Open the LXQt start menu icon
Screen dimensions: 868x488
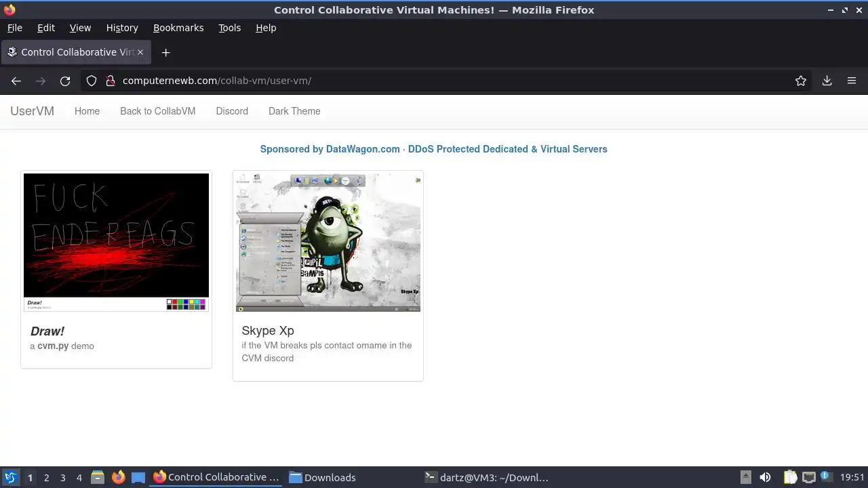coord(10,477)
